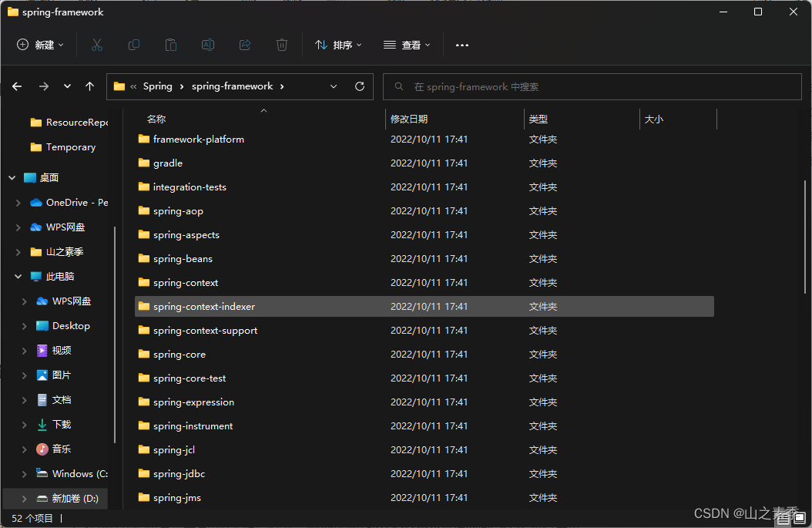The height and width of the screenshot is (528, 812).
Task: Sort by Date modified (修改日期) column
Action: (408, 119)
